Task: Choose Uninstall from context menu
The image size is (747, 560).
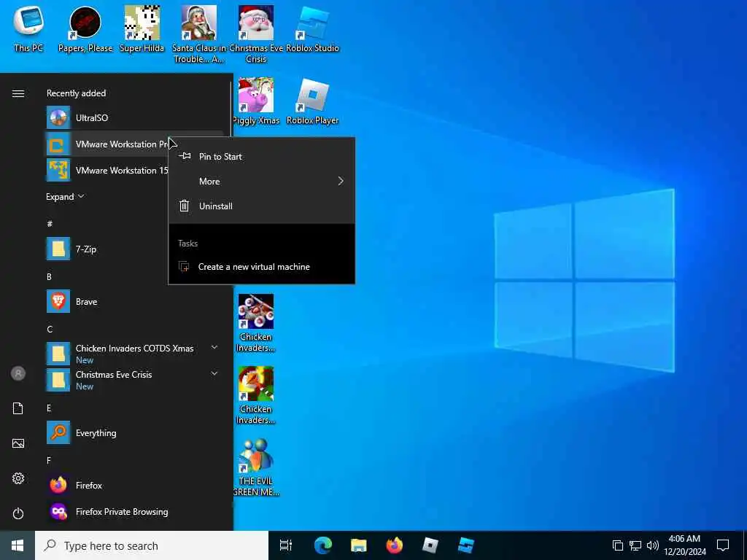Action: coord(262,206)
